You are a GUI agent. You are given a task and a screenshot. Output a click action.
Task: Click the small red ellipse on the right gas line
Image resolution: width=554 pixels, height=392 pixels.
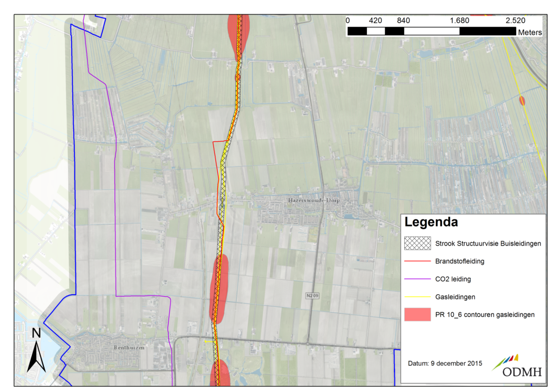pos(522,100)
